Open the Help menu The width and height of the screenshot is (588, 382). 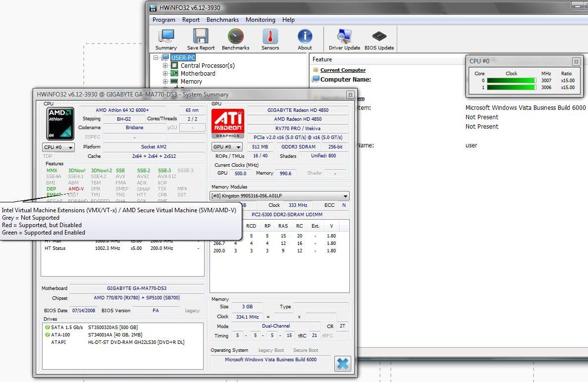(288, 20)
